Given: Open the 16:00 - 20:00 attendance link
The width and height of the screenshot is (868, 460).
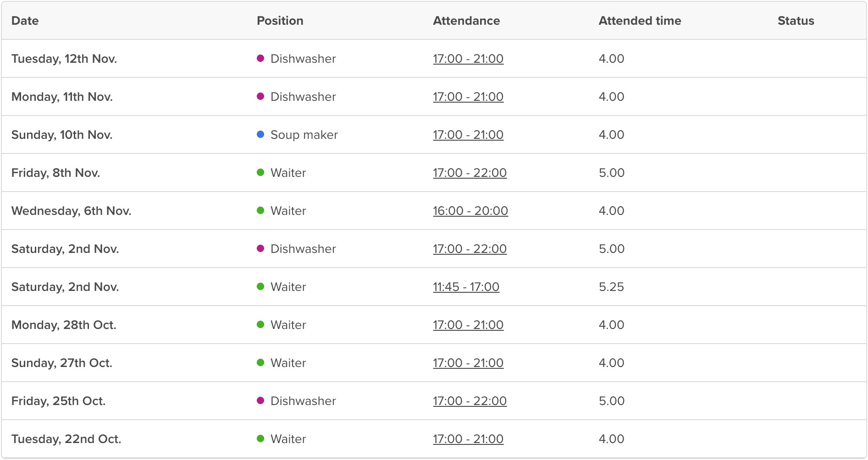Looking at the screenshot, I should (x=470, y=211).
